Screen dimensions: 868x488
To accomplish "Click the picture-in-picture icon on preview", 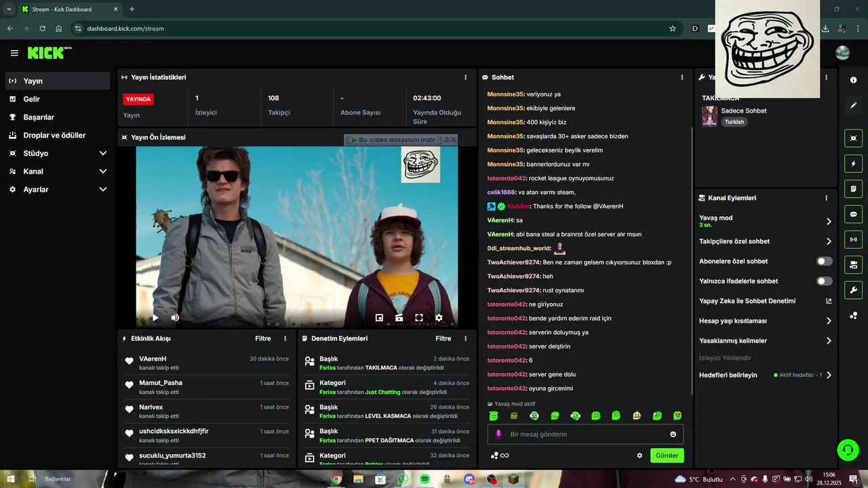I will (379, 317).
